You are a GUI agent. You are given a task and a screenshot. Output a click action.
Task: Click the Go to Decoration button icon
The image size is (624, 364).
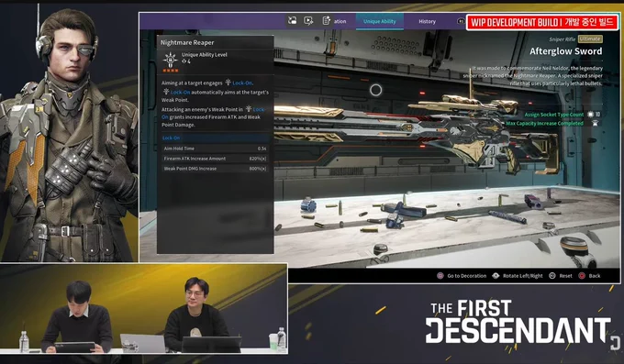tap(440, 276)
